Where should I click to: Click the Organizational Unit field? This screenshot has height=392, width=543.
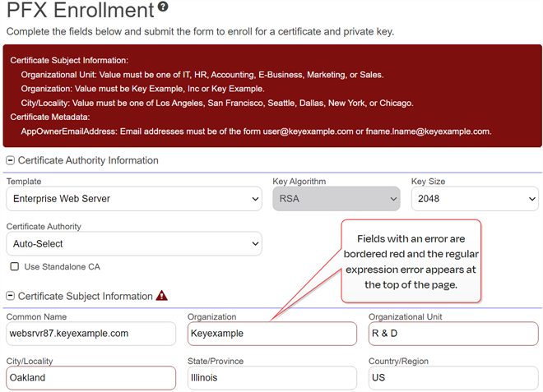point(452,334)
